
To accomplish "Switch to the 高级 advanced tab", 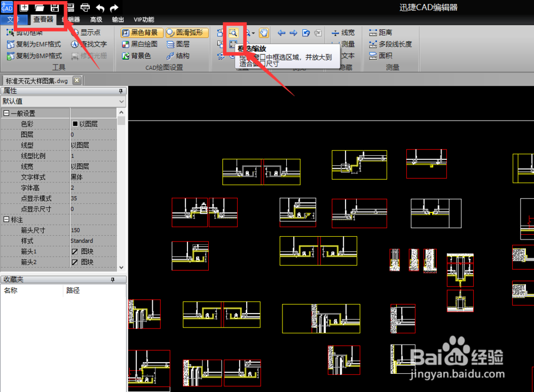I will pos(96,19).
